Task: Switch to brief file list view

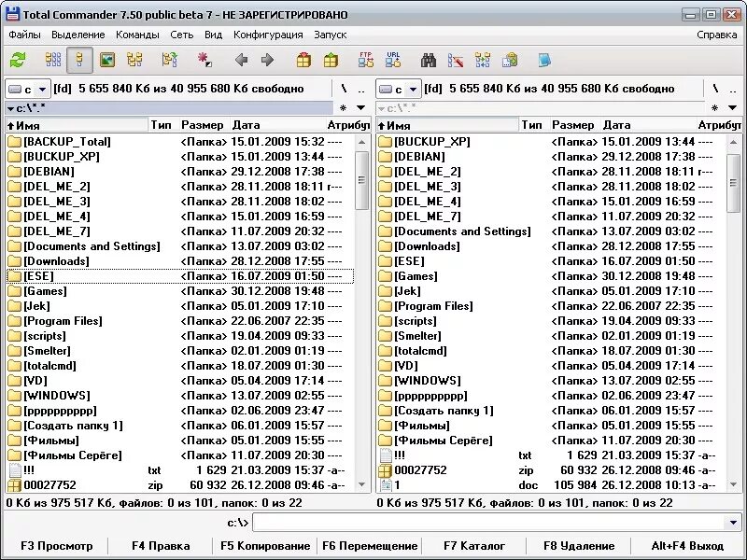Action: pos(53,60)
